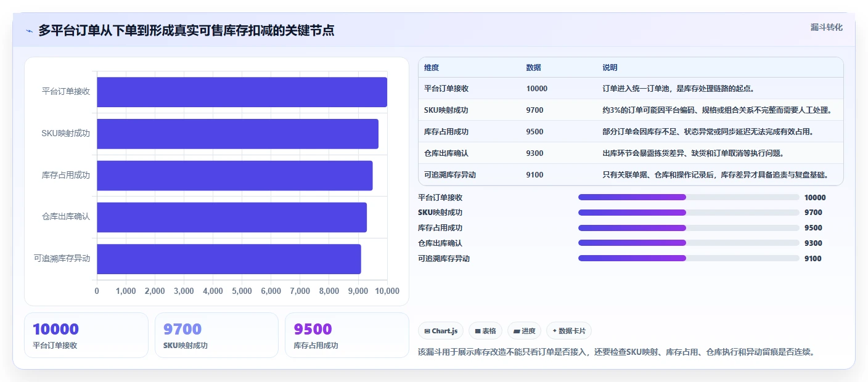Click the 0 tick on the x-axis
The image size is (868, 382).
click(x=97, y=291)
